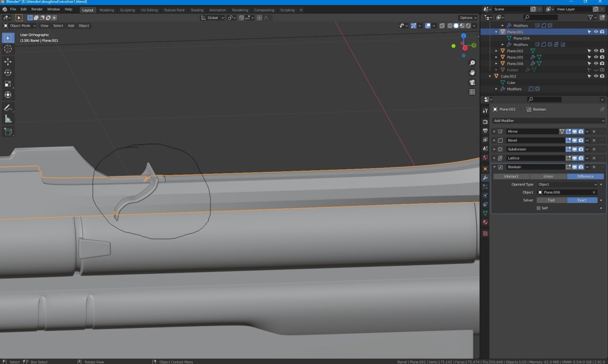Image resolution: width=608 pixels, height=364 pixels.
Task: Expand Plane.002 in the outliner
Action: tap(496, 51)
